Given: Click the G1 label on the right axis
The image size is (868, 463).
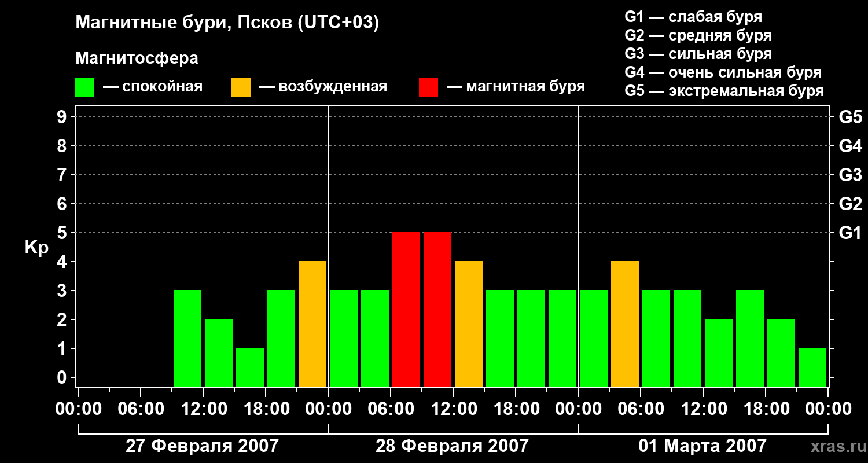Looking at the screenshot, I should point(851,233).
